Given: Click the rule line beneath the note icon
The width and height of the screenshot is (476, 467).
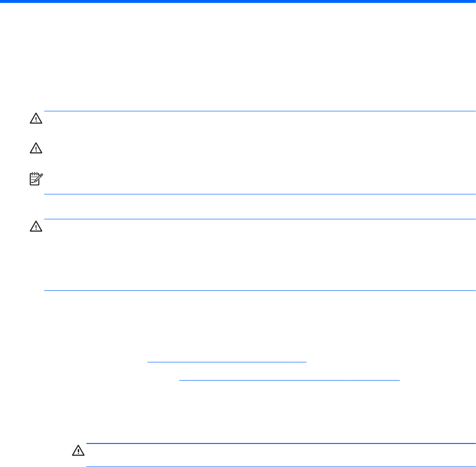Looking at the screenshot, I should (259, 194).
